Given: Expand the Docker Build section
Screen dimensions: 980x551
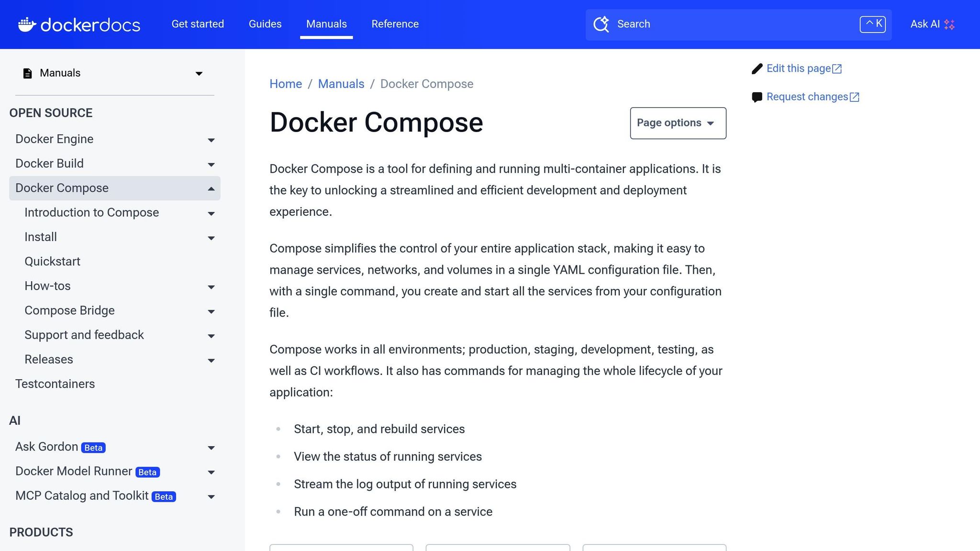Looking at the screenshot, I should [211, 165].
